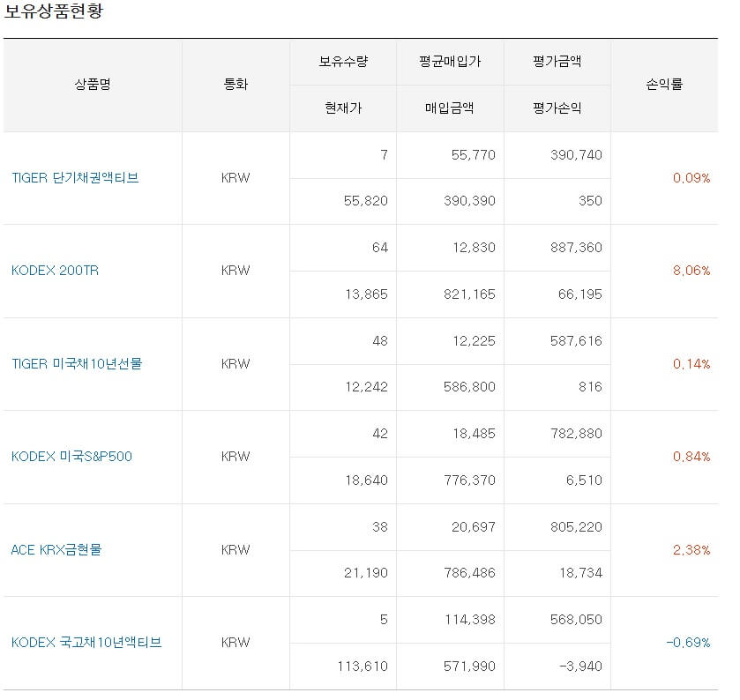This screenshot has width=740, height=700.
Task: Select the average price 20,697
Action: tap(474, 526)
